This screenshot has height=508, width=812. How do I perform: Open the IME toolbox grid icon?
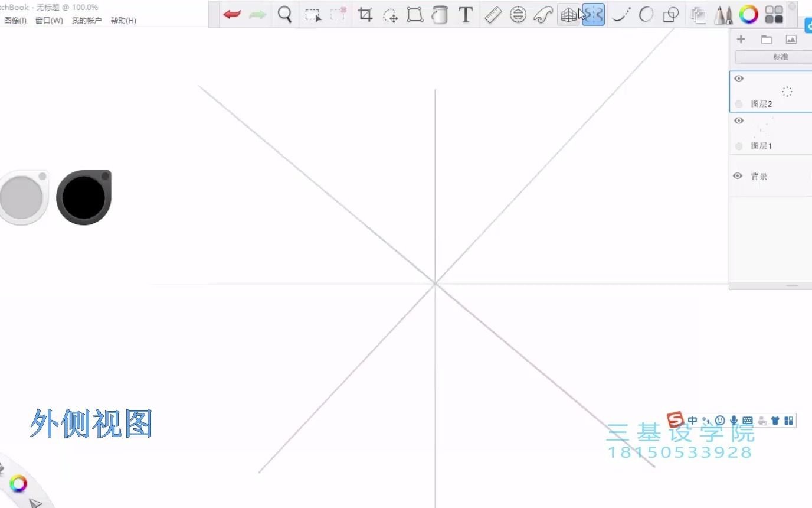click(789, 421)
